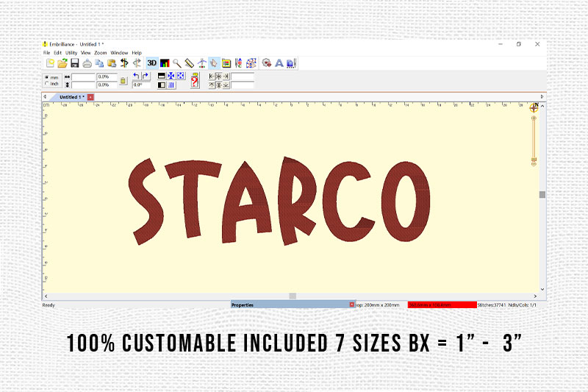The image size is (588, 392).
Task: Align selected objects to right edge
Action: click(x=226, y=76)
